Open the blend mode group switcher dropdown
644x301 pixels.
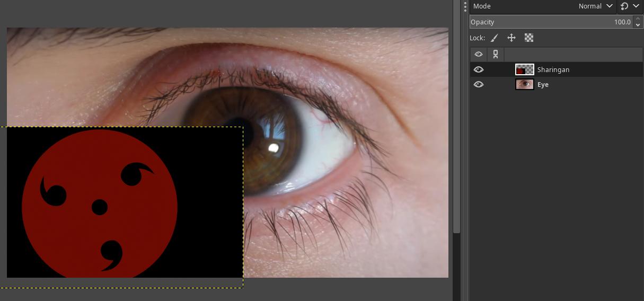tap(630, 6)
